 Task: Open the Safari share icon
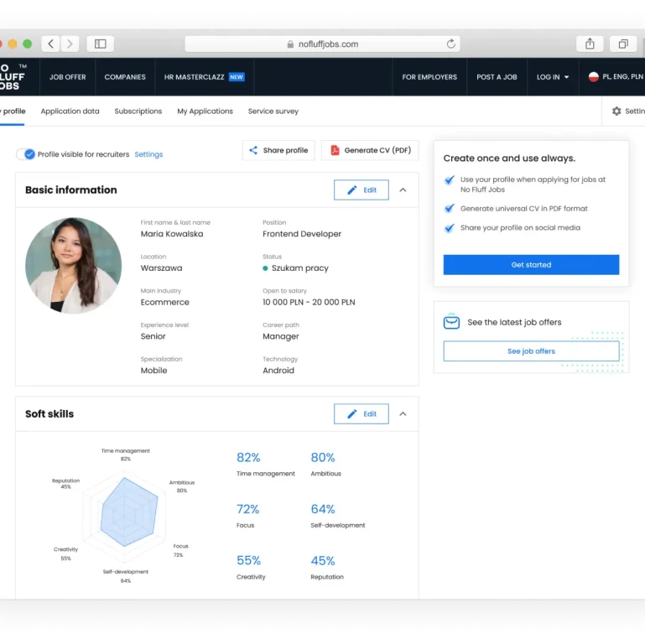pyautogui.click(x=590, y=44)
